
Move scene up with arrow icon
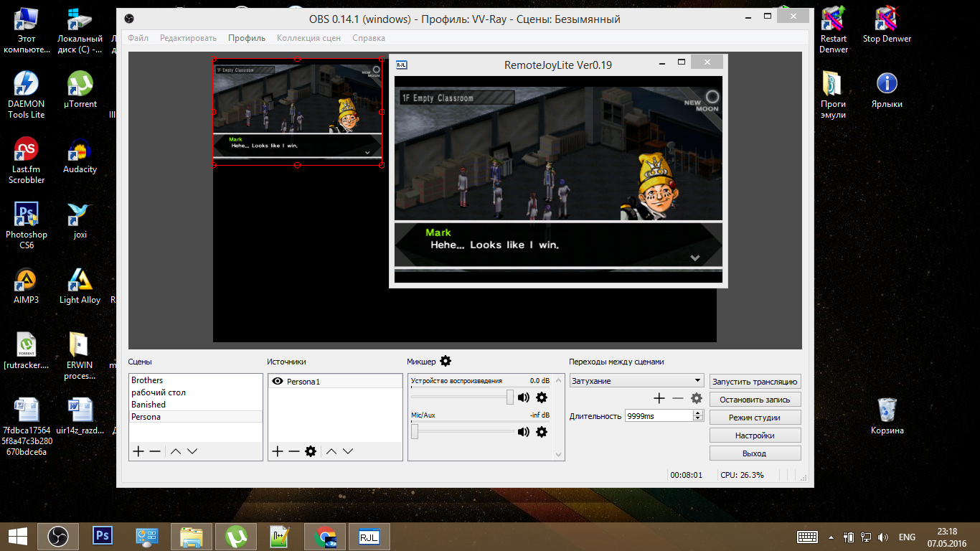(176, 451)
